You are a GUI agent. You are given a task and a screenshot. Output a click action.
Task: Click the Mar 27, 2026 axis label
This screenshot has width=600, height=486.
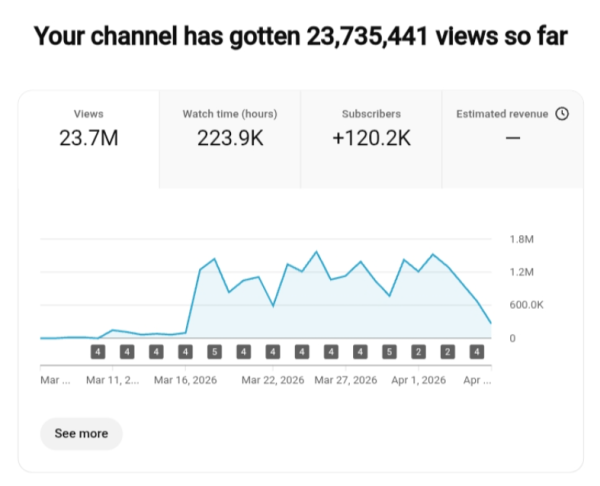coord(345,381)
